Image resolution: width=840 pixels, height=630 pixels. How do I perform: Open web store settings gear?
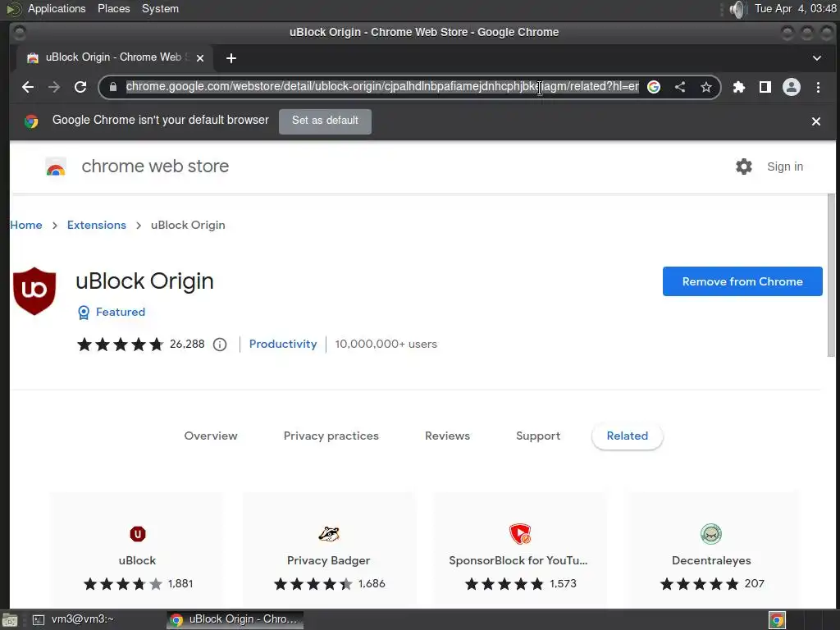pos(743,167)
